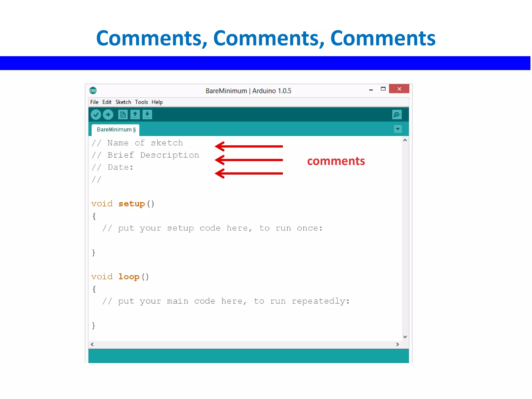Click the Verify checkmark button

[96, 115]
